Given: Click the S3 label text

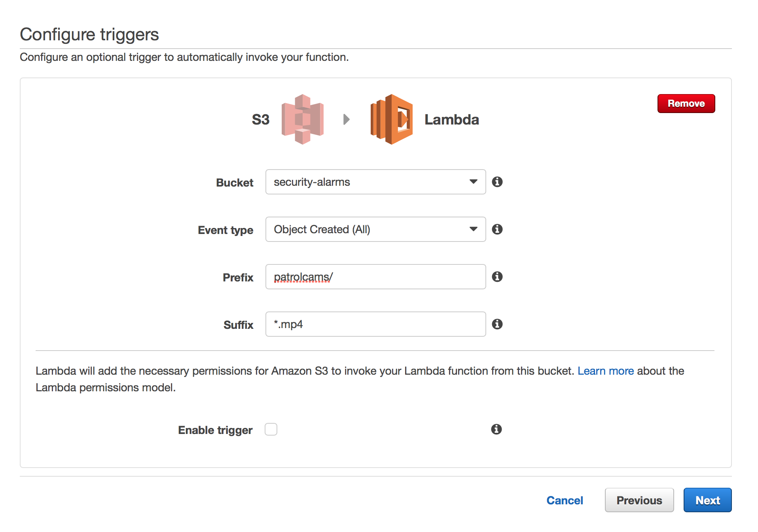Looking at the screenshot, I should pyautogui.click(x=261, y=119).
